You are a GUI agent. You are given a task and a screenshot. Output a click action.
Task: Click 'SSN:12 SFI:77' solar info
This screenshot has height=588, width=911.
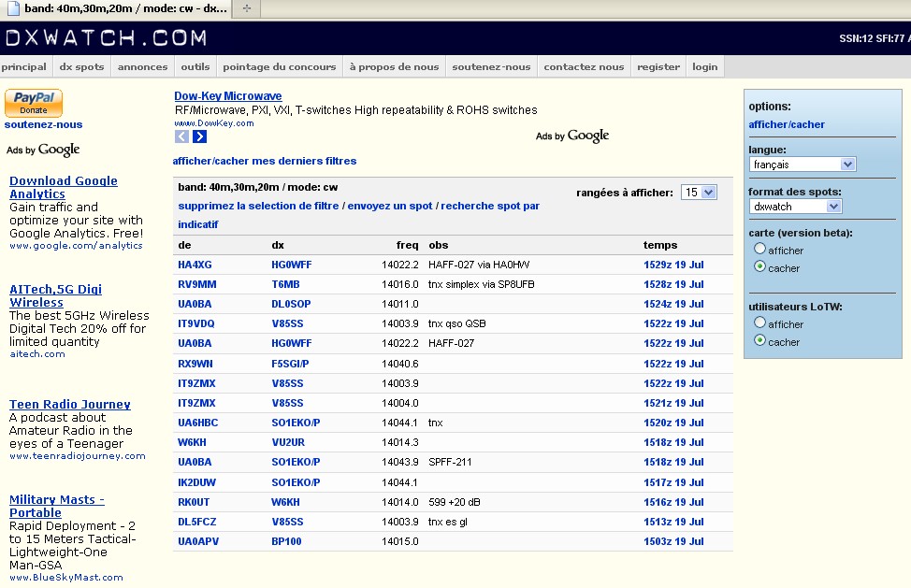(x=872, y=38)
